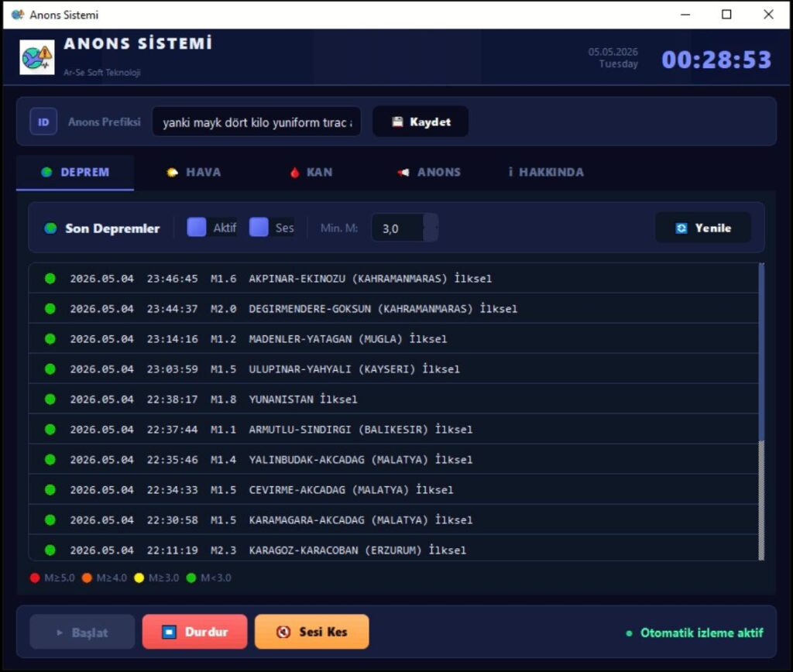Click green dot of CEVIRME-AKCADAG row
The height and width of the screenshot is (672, 793).
(x=50, y=490)
